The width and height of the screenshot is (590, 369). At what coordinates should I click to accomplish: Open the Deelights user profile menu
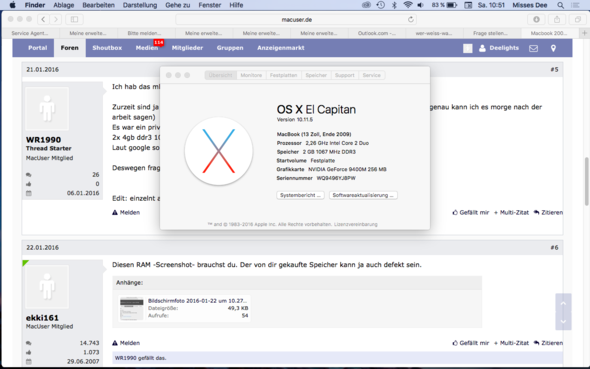pyautogui.click(x=499, y=48)
